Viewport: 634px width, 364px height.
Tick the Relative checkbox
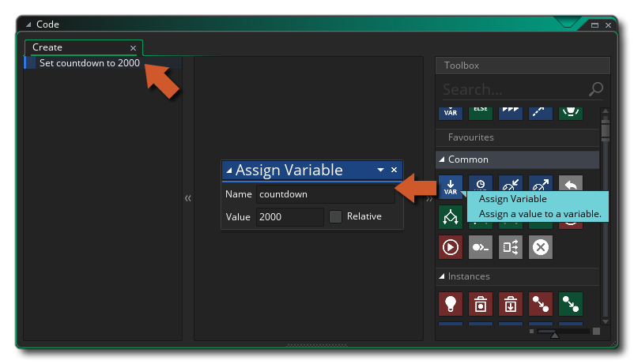tap(335, 216)
